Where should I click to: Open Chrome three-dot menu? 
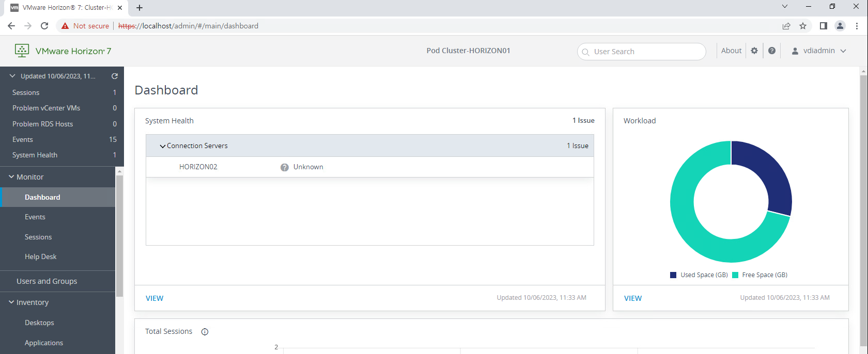click(x=857, y=26)
